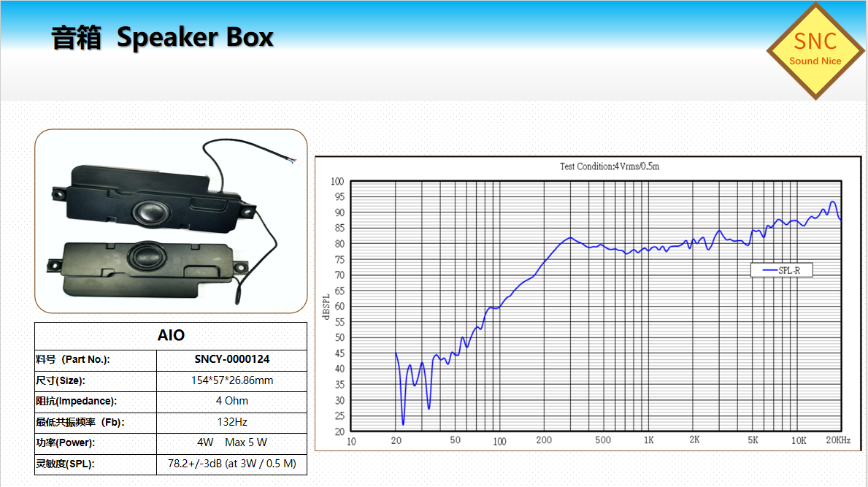Select the AIO table header cell
This screenshot has height=487, width=868.
pos(171,336)
